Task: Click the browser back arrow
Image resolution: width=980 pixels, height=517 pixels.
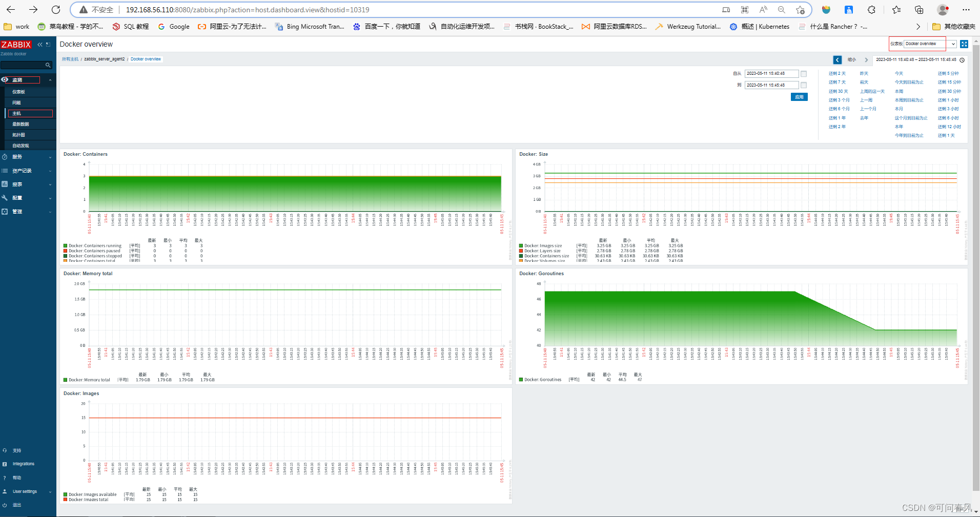Action: (x=11, y=10)
